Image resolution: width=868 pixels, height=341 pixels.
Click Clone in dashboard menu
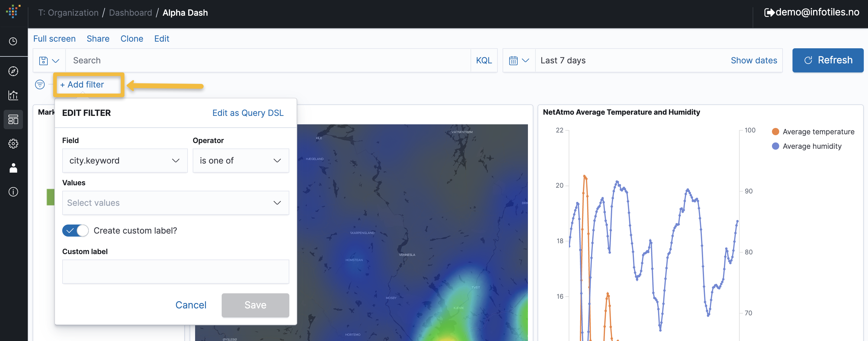(x=132, y=39)
